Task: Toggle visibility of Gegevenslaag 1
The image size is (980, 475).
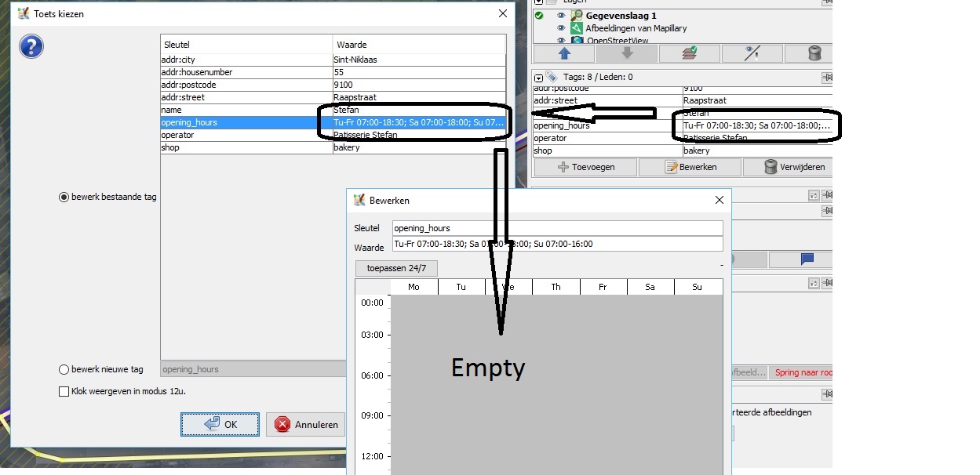Action: pyautogui.click(x=561, y=16)
